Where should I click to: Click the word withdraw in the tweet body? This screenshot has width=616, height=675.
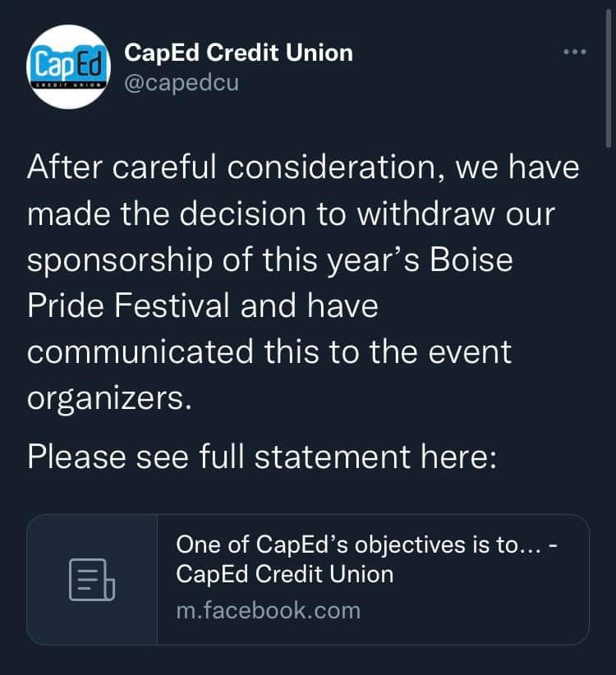pyautogui.click(x=425, y=214)
